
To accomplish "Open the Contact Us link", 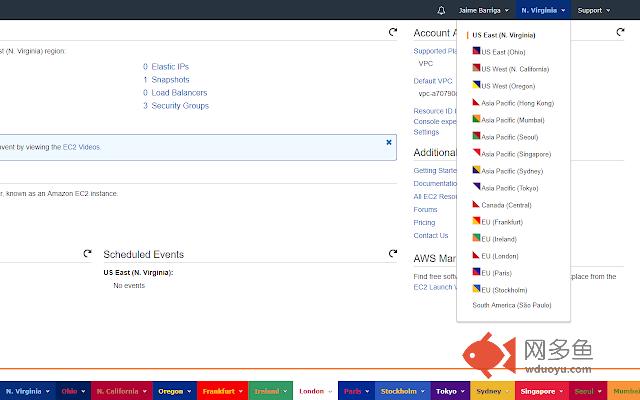I will [x=431, y=236].
